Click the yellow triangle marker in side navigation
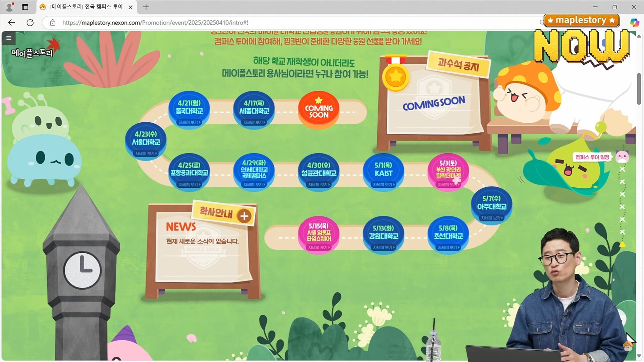Screen dimensions: 644x362 [622, 244]
